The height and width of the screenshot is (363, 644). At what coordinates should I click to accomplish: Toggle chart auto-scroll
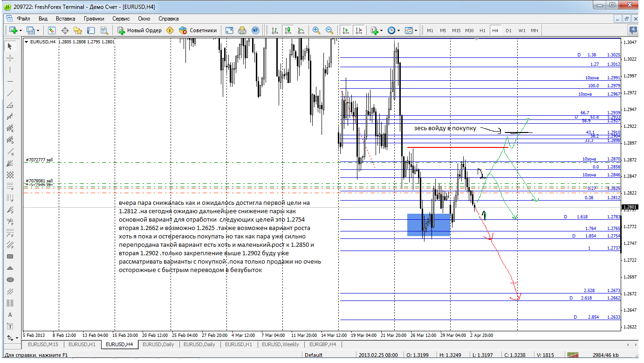345,30
